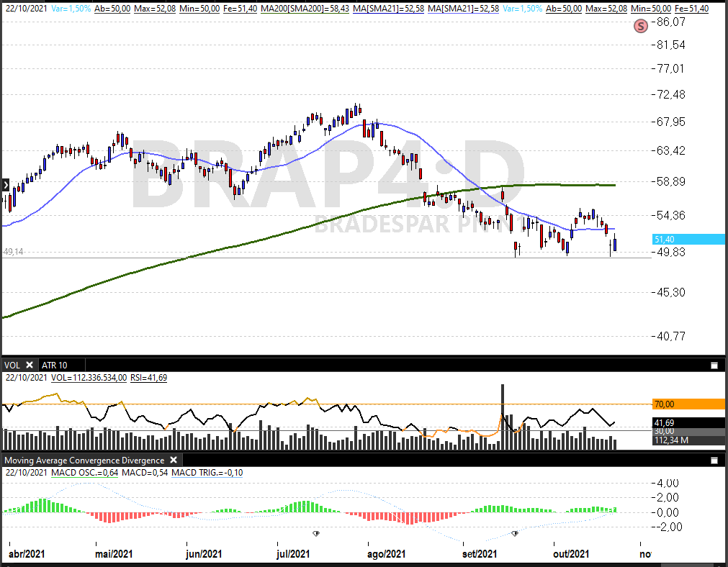The width and height of the screenshot is (728, 567).
Task: Click the VOL=112.336.534,00 label
Action: 89,377
